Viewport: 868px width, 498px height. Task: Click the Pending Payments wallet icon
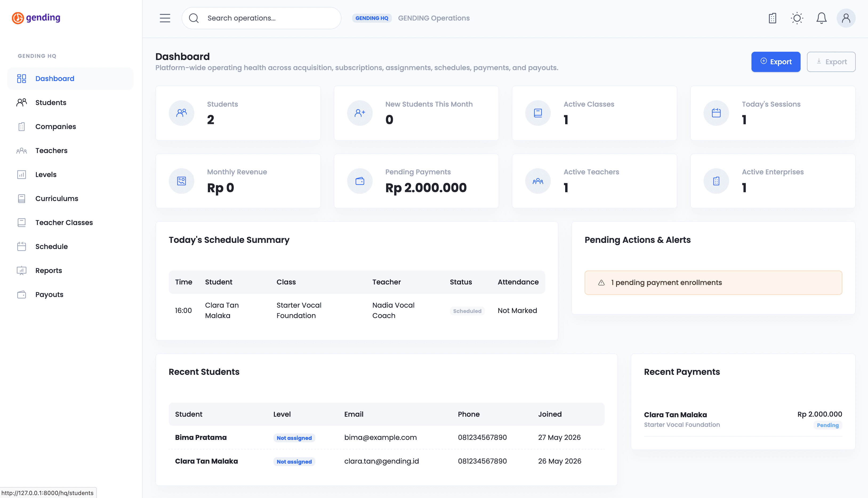click(360, 181)
